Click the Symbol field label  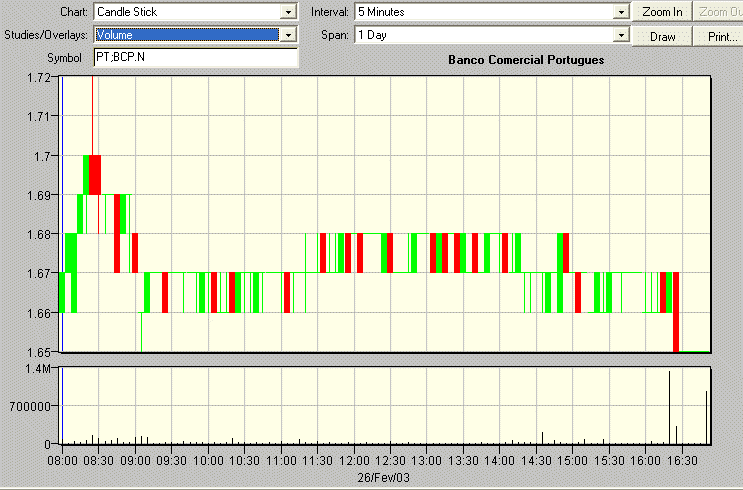coord(64,58)
